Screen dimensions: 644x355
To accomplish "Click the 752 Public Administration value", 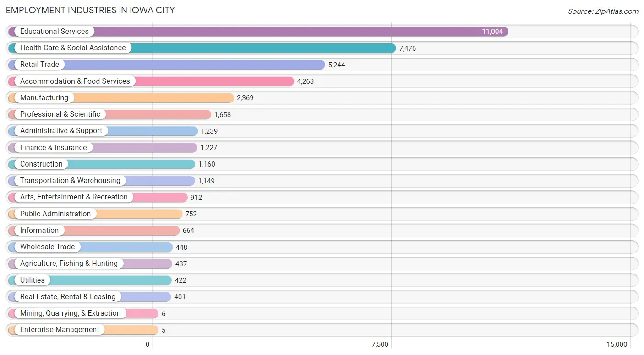I will pos(191,214).
